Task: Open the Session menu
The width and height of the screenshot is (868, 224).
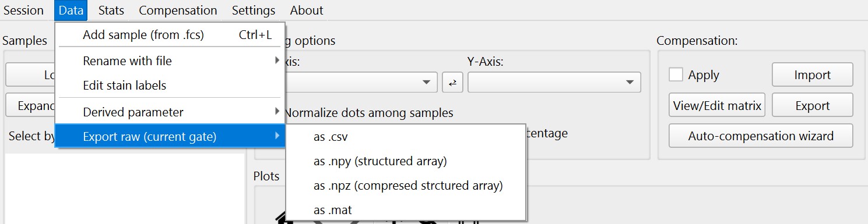Action: point(24,10)
